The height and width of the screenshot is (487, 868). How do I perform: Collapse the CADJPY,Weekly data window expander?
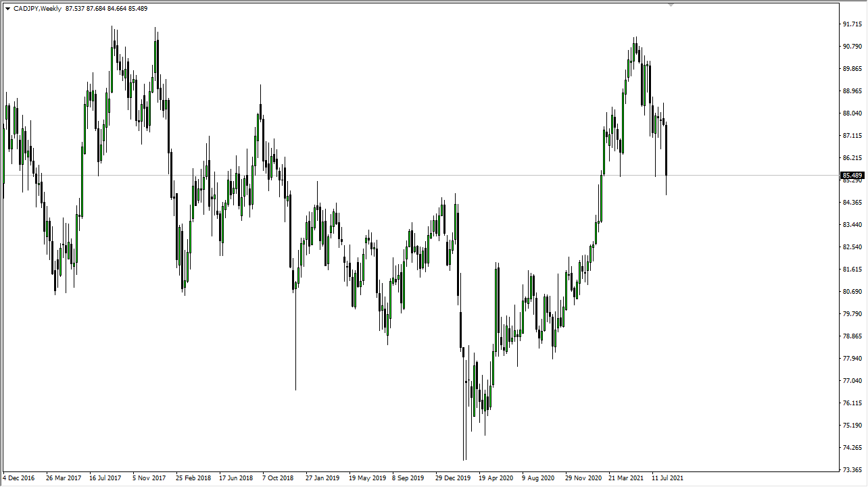[x=8, y=8]
